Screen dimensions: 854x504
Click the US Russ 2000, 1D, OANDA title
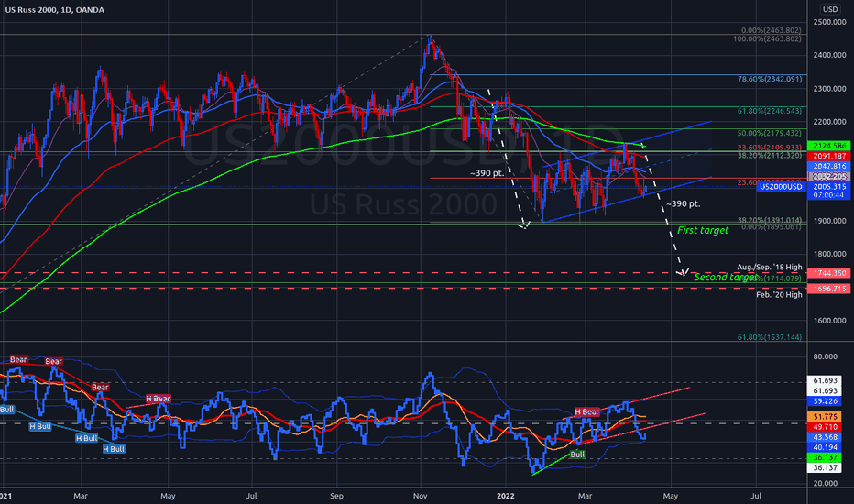coord(54,10)
